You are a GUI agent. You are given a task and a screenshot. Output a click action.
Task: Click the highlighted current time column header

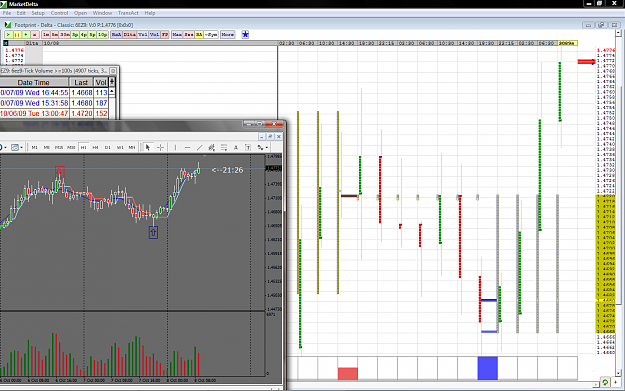pyautogui.click(x=568, y=43)
